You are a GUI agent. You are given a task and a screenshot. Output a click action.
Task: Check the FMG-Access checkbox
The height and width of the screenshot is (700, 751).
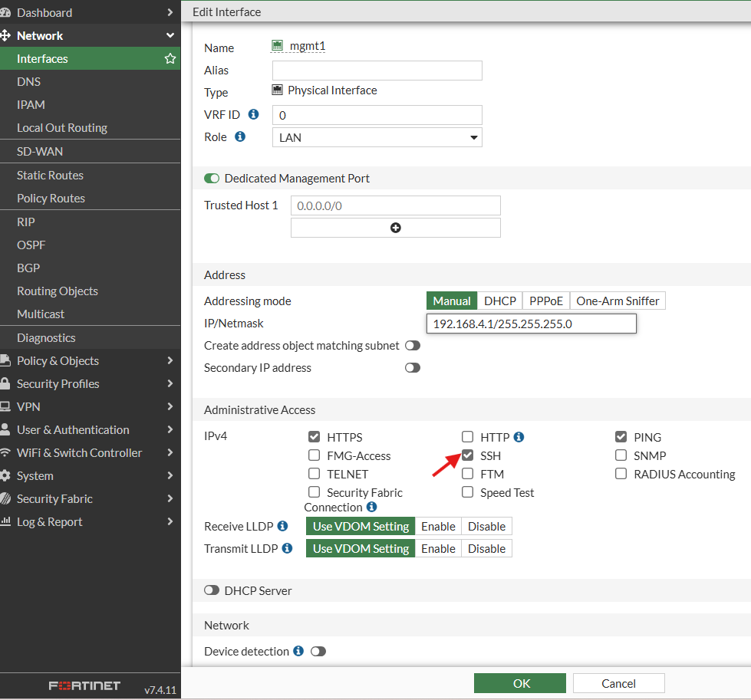click(x=315, y=455)
